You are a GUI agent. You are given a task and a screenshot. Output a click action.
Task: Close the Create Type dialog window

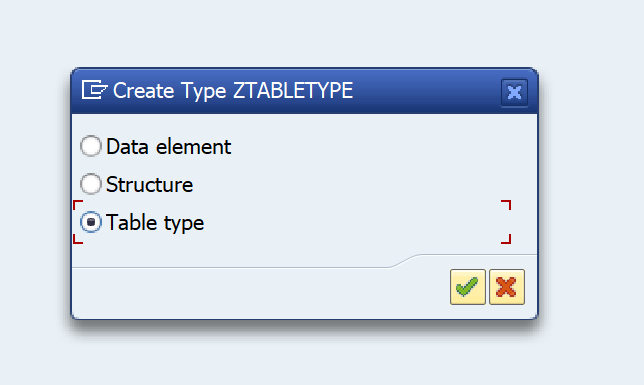[x=514, y=92]
